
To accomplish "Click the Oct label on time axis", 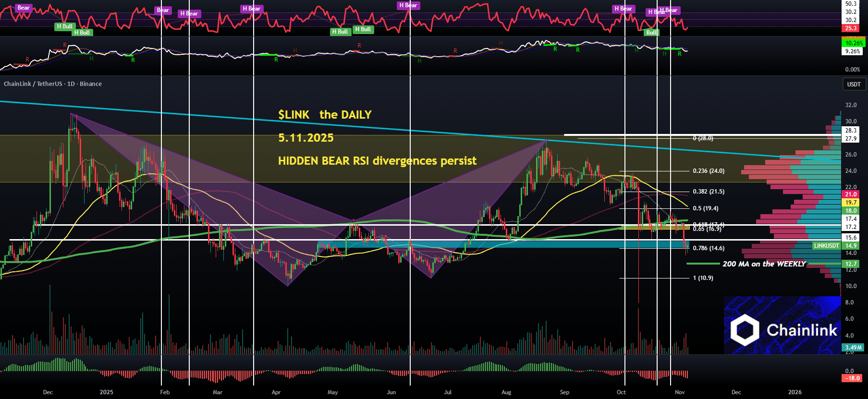I will pos(621,392).
